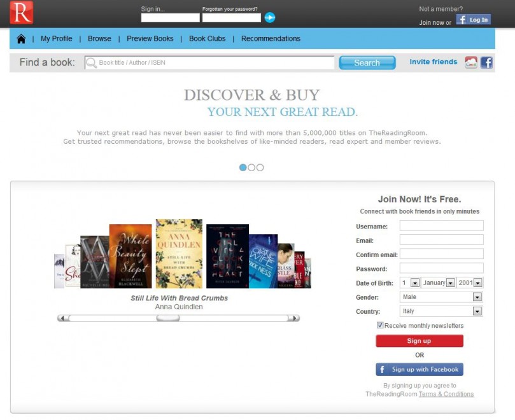
Task: Submit sign in with blue arrow button
Action: click(x=270, y=17)
